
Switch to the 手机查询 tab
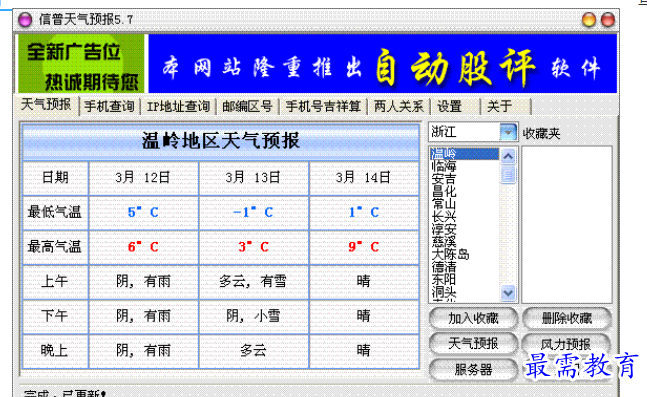(109, 106)
